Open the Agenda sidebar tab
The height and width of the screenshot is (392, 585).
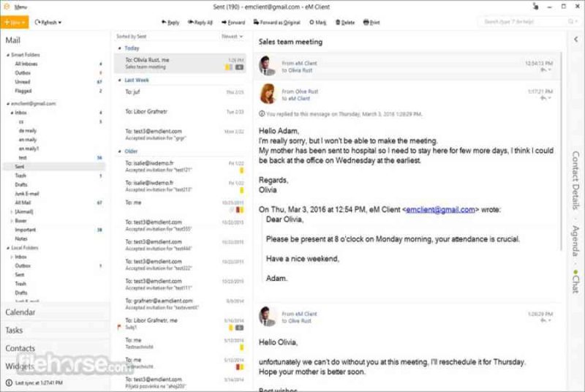[576, 241]
